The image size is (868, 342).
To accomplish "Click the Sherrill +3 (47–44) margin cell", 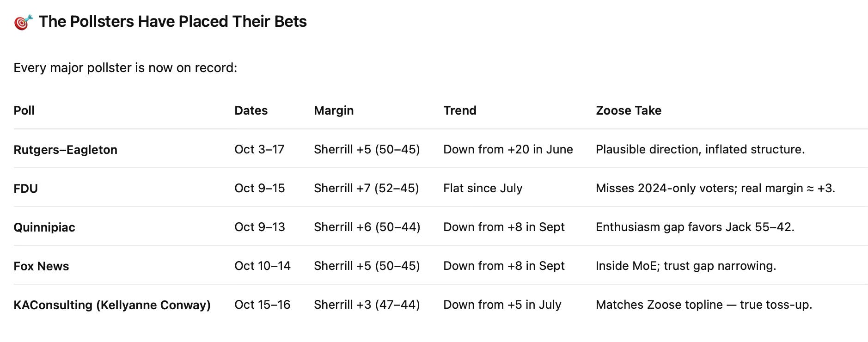I will (367, 305).
